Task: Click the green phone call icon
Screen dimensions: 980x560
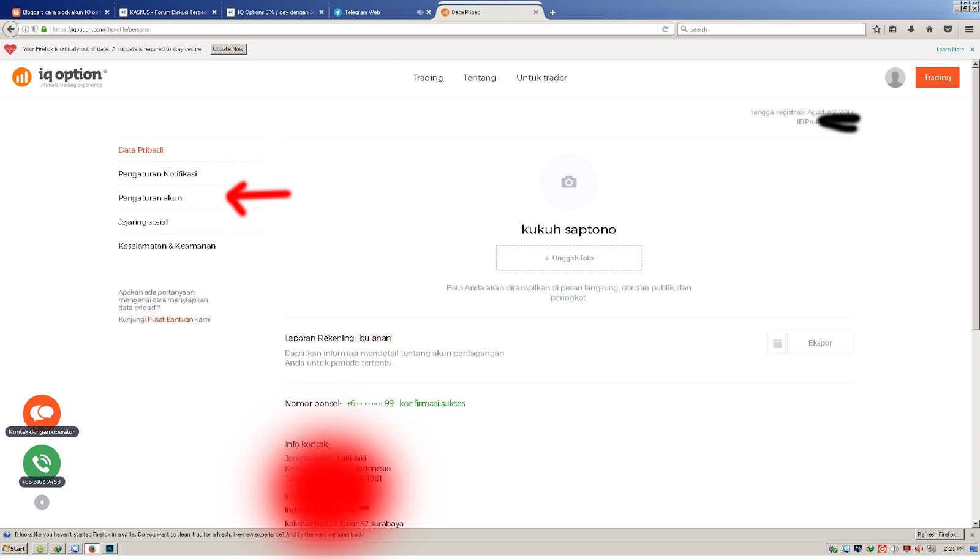Action: pos(42,462)
